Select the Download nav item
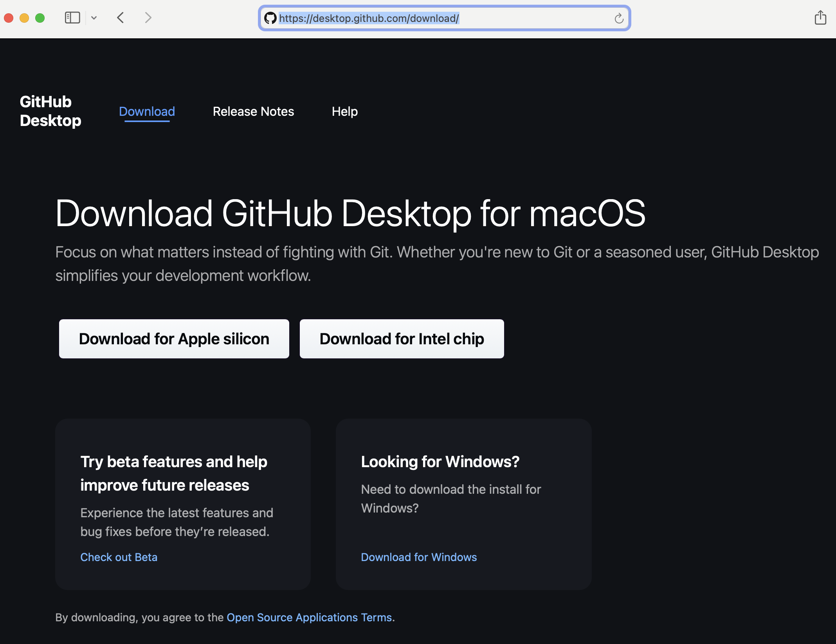Screen dimensions: 836x644 pyautogui.click(x=147, y=112)
